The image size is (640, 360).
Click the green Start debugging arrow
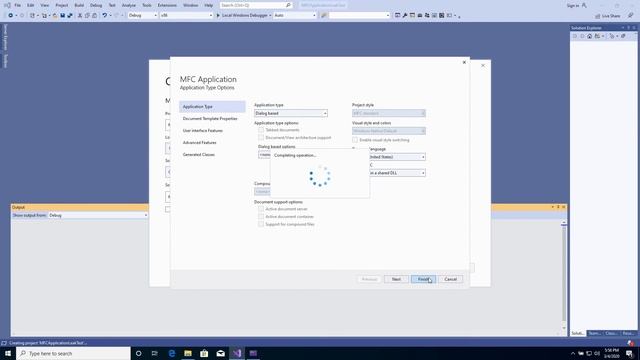click(218, 16)
